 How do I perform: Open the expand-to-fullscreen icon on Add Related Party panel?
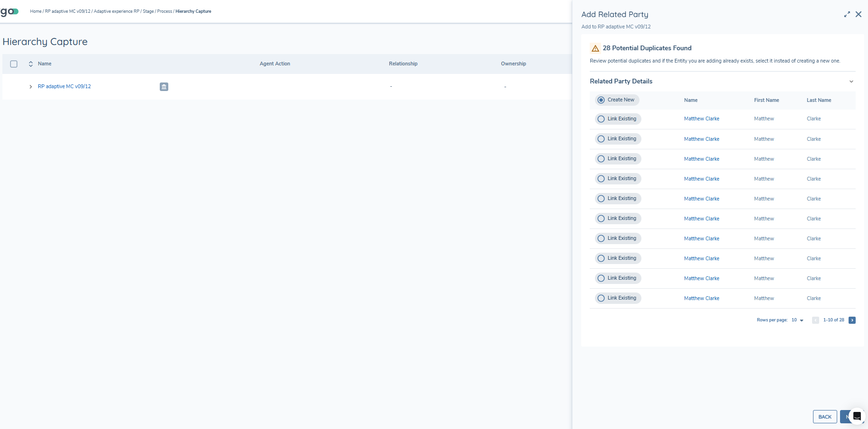point(847,14)
